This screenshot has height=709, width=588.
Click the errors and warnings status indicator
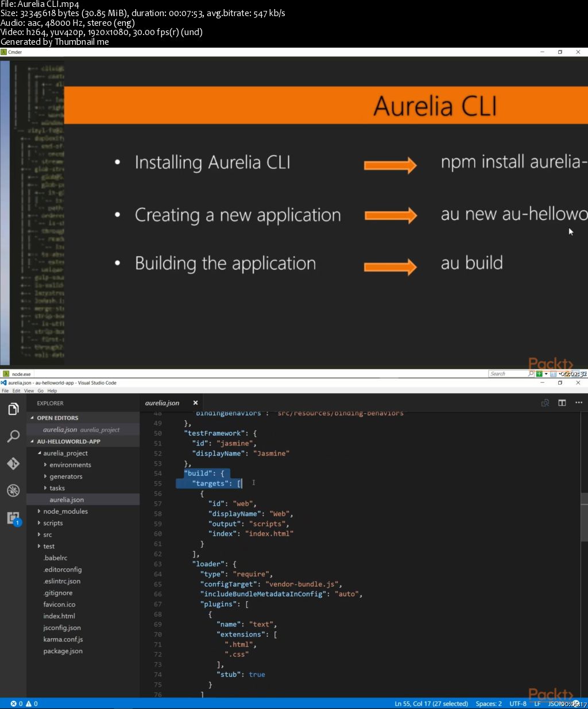[24, 703]
